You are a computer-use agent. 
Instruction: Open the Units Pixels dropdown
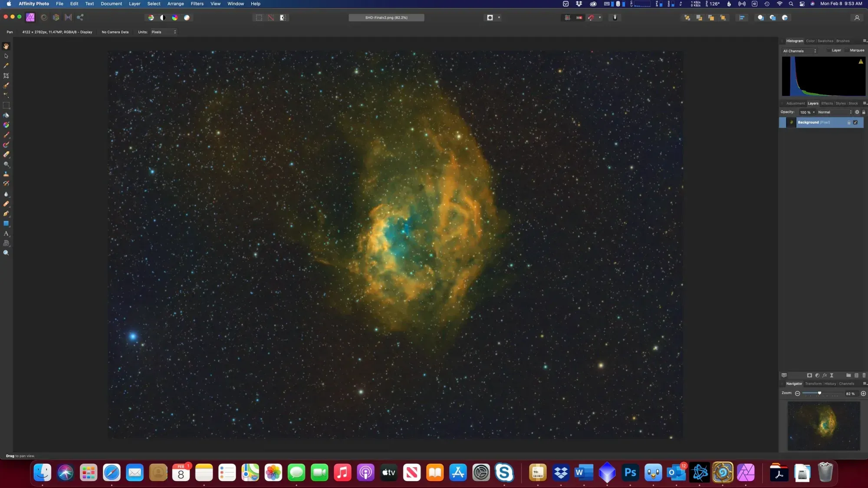(164, 32)
